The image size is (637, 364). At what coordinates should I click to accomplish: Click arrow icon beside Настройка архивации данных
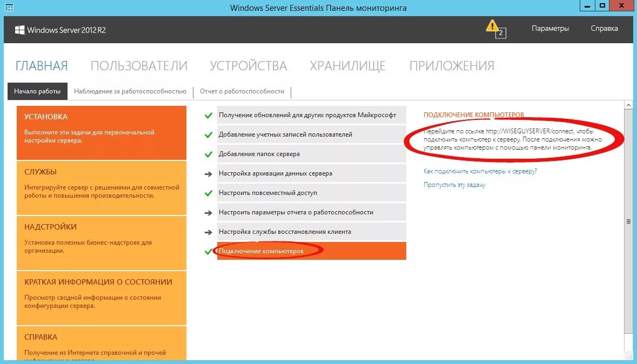(x=209, y=174)
